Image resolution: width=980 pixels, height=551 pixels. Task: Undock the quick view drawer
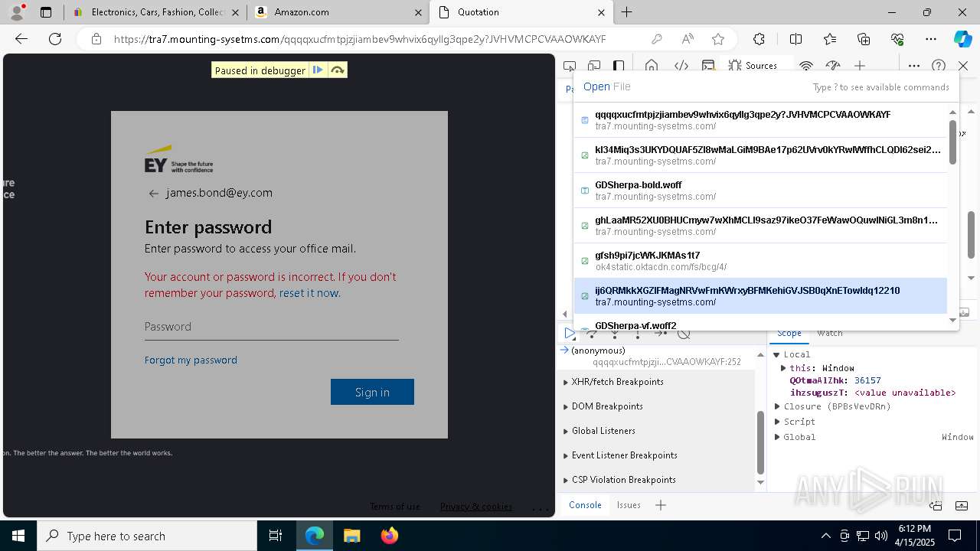pyautogui.click(x=936, y=505)
